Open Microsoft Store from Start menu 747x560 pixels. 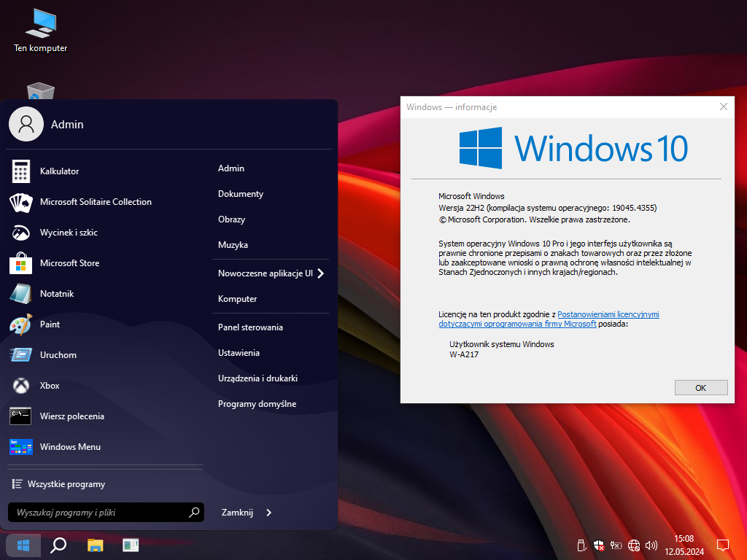click(69, 263)
